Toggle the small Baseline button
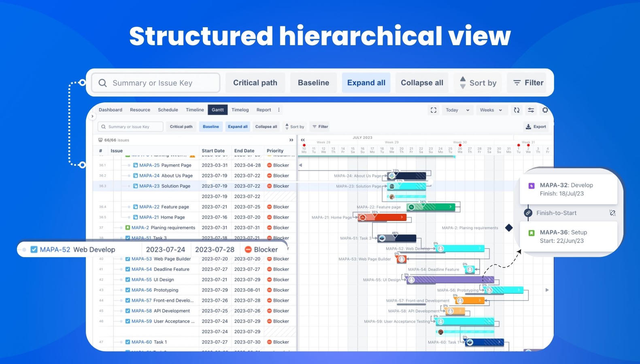 coord(210,127)
